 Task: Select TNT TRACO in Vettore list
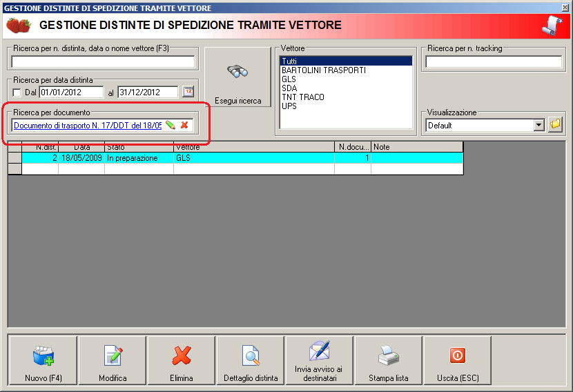pyautogui.click(x=346, y=97)
